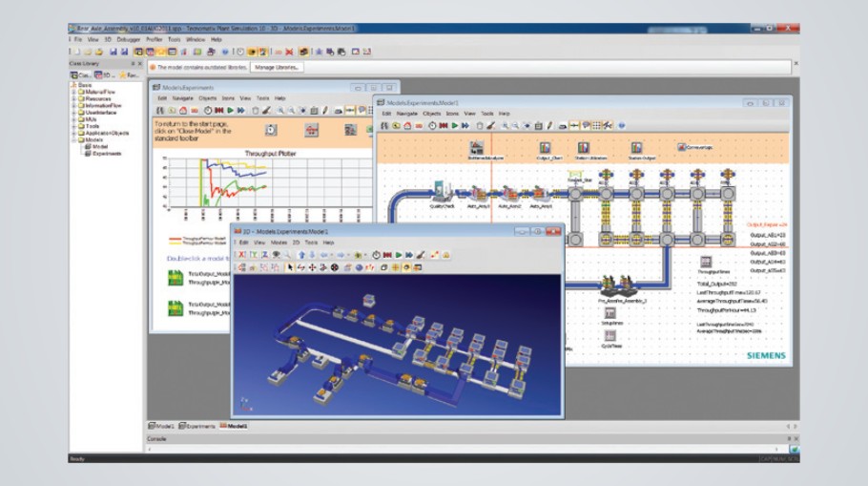Click the ThroughputTimes table icon

click(707, 263)
